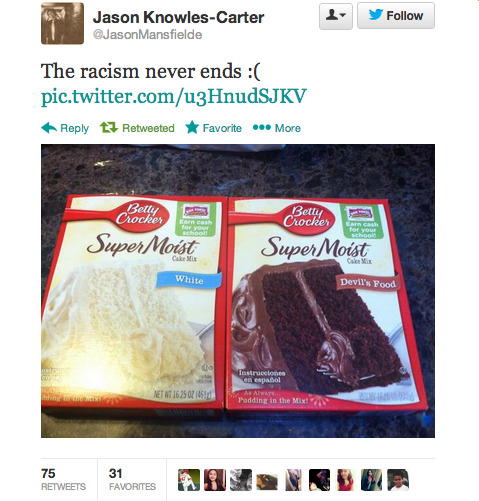479x501 pixels.
Task: View the 75 Retweets count
Action: (x=63, y=479)
